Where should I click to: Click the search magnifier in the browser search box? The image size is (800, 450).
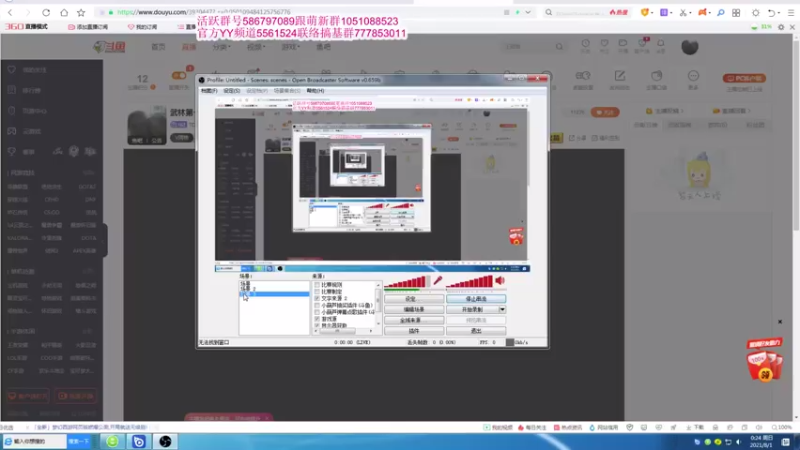point(548,12)
